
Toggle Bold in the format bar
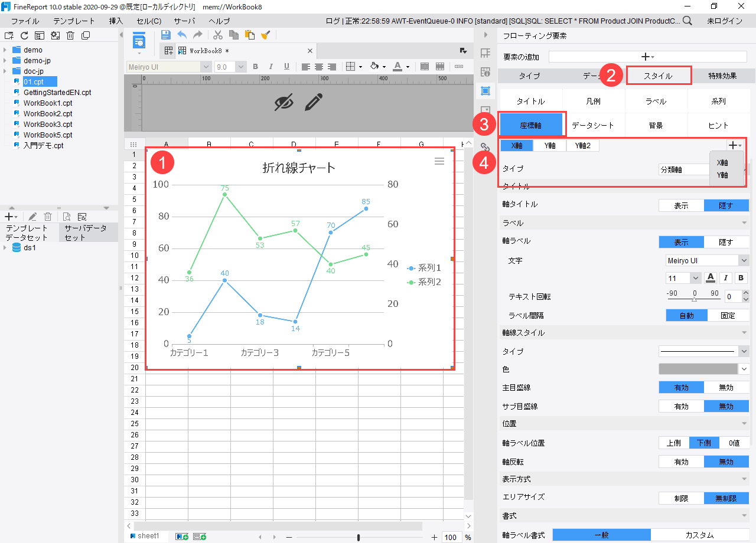pos(256,67)
